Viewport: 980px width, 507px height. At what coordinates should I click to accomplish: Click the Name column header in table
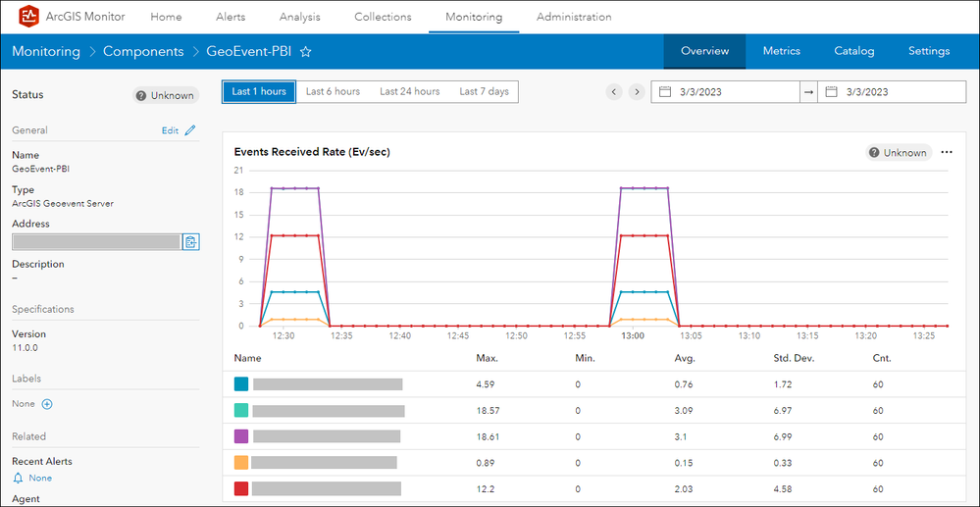[x=247, y=359]
